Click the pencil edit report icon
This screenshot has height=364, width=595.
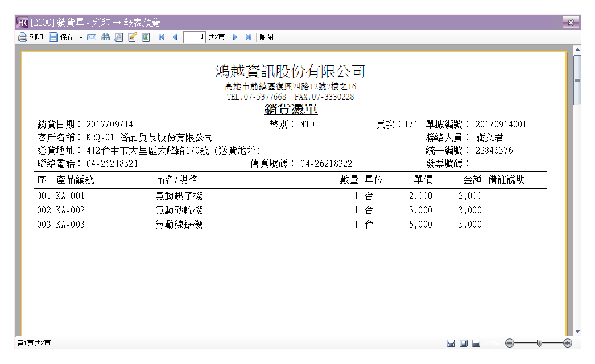pos(133,37)
